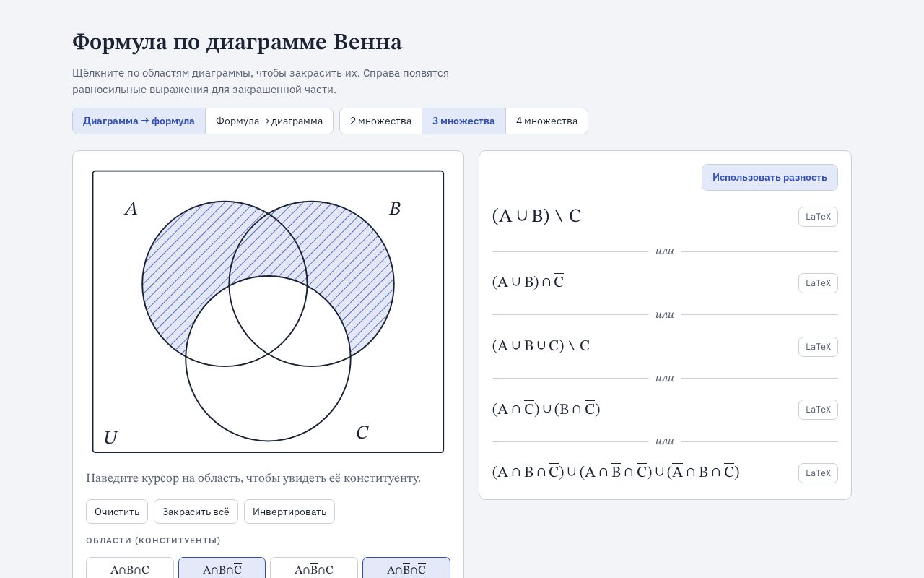Click Закрасить всё button
The height and width of the screenshot is (578, 924).
tap(196, 512)
